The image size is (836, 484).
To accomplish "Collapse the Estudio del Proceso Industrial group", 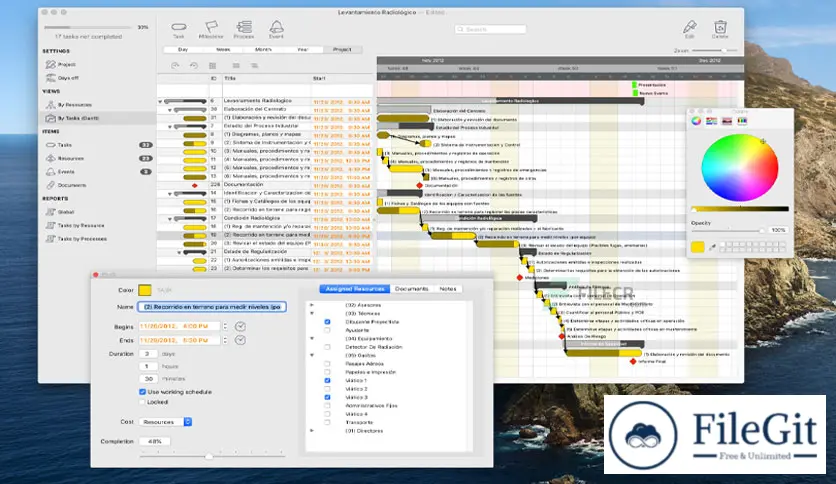I will pyautogui.click(x=170, y=127).
